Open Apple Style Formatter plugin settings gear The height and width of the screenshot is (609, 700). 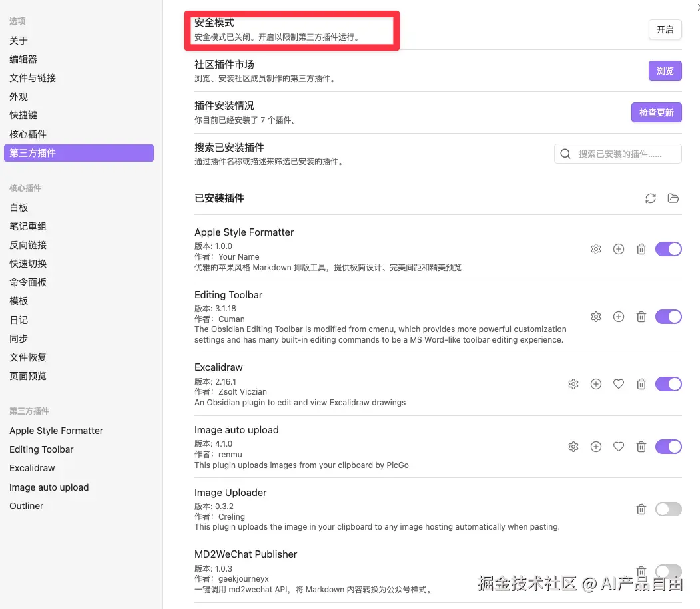596,248
